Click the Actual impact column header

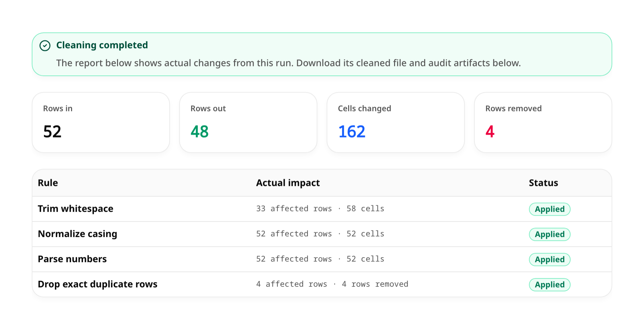[288, 183]
